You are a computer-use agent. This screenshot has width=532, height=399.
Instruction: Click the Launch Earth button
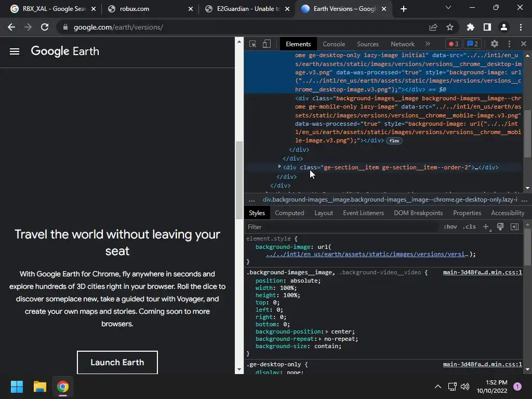[x=117, y=362]
